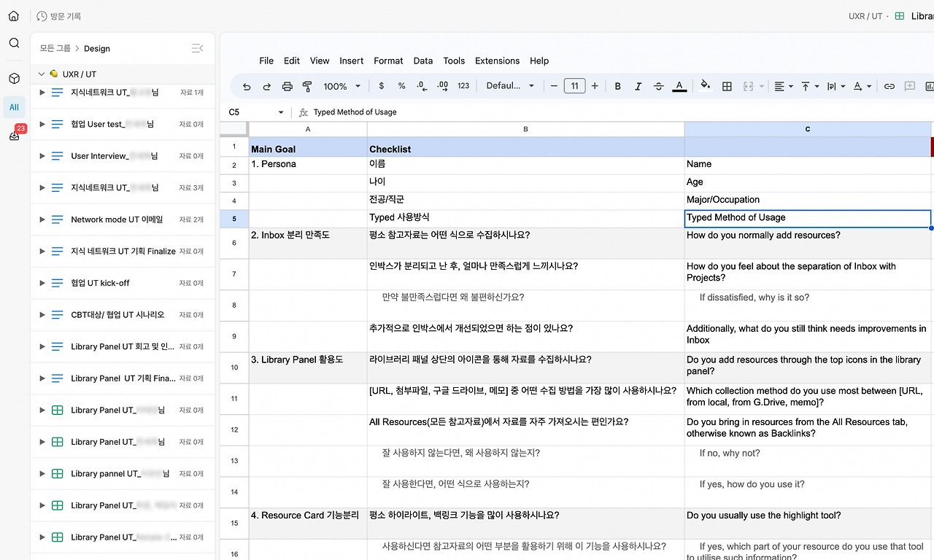The width and height of the screenshot is (934, 560).
Task: Click the fx function icon
Action: (x=304, y=112)
